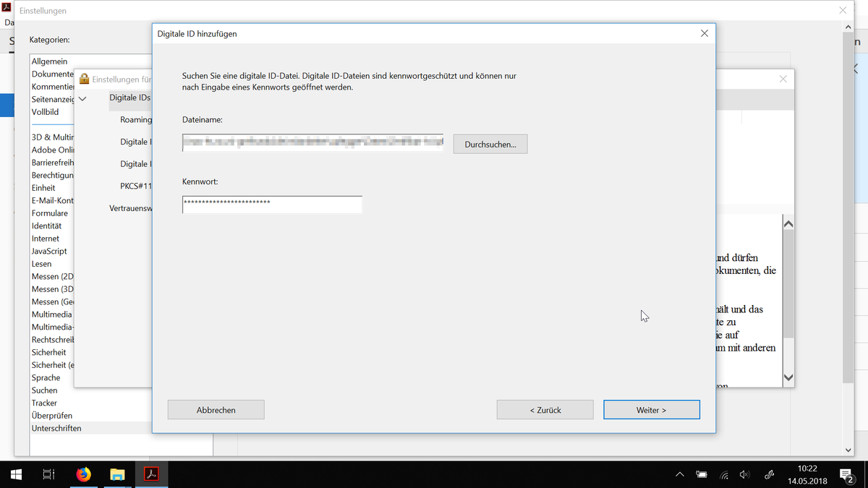Click the Dateiname file path field
Viewport: 868px width, 488px height.
pos(312,143)
